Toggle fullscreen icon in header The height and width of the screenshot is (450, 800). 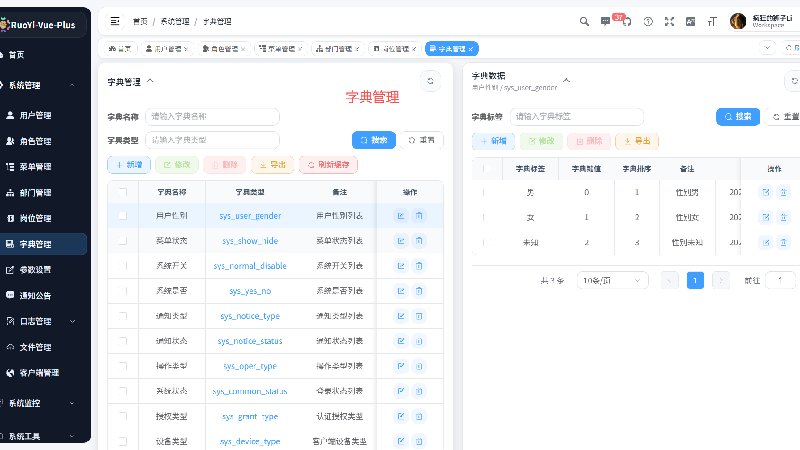pyautogui.click(x=669, y=21)
